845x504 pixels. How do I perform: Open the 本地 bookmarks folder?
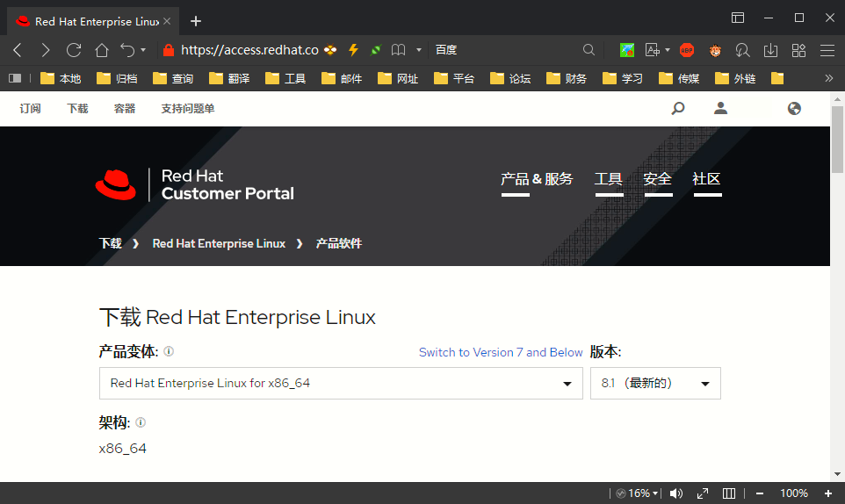pos(61,79)
